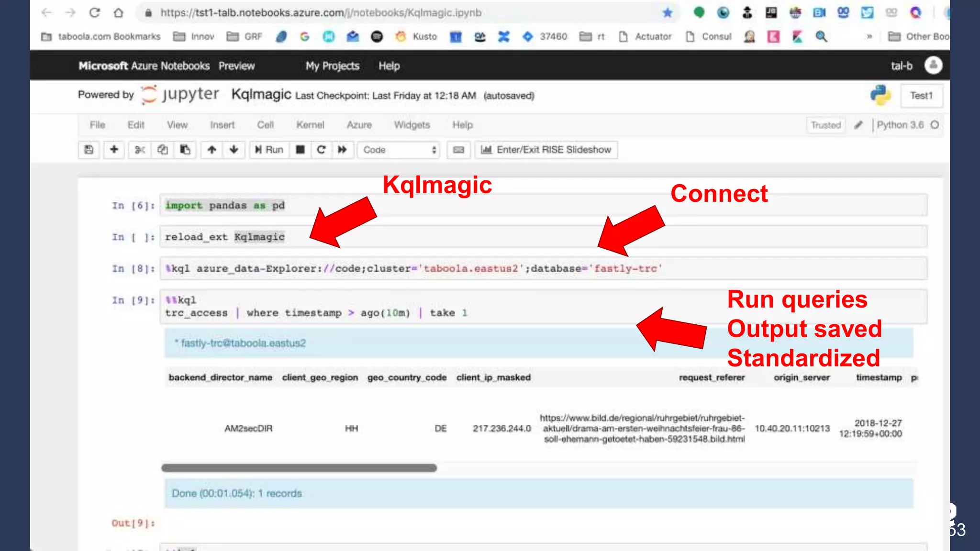Click the Python logo icon
This screenshot has width=980, height=551.
point(880,95)
